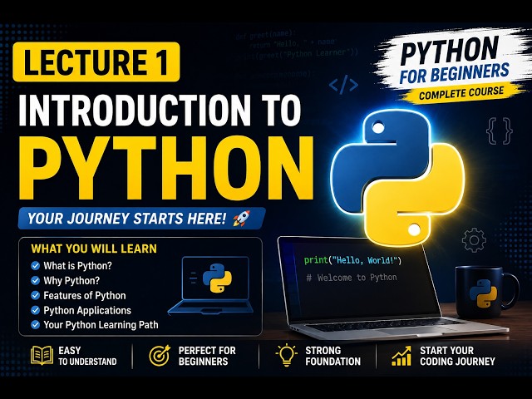Screen dimensions: 532x399
Task: Click the open book icon
Action: 42,356
